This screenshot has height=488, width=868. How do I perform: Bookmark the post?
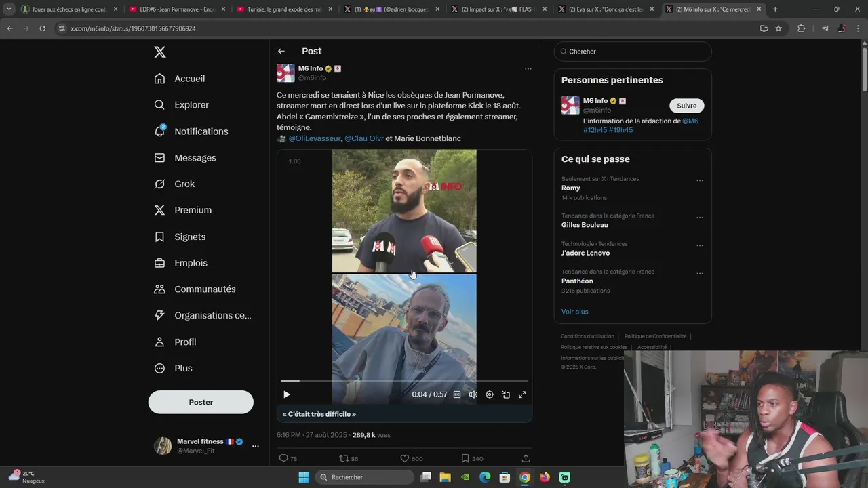coord(465,458)
